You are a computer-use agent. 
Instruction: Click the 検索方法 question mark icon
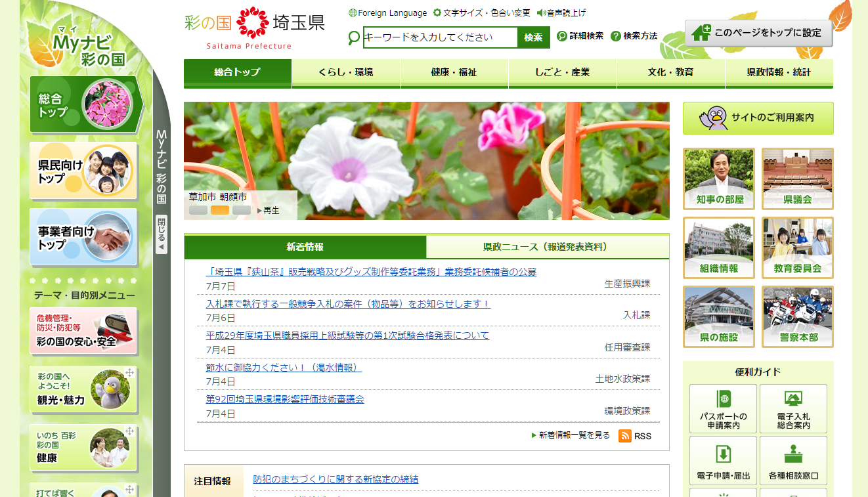(616, 36)
